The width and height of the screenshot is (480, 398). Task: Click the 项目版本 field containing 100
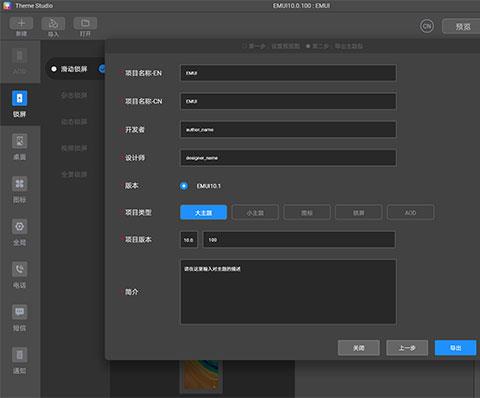click(x=299, y=240)
